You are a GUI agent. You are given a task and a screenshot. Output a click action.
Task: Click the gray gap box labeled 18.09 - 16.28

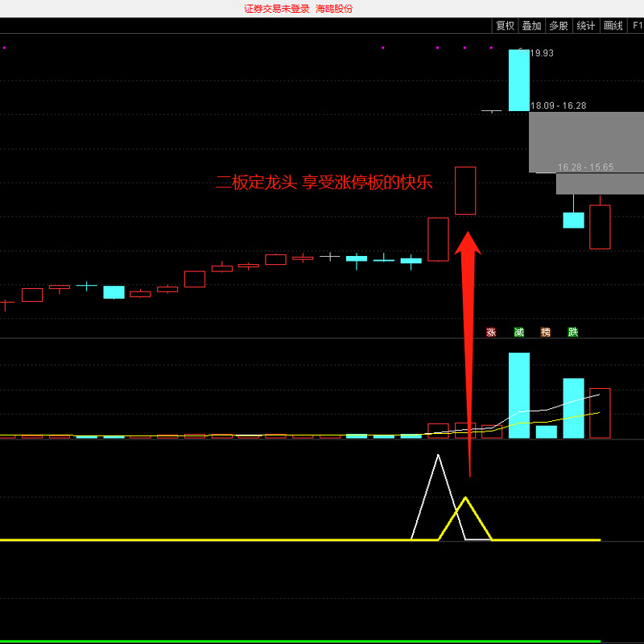586,142
